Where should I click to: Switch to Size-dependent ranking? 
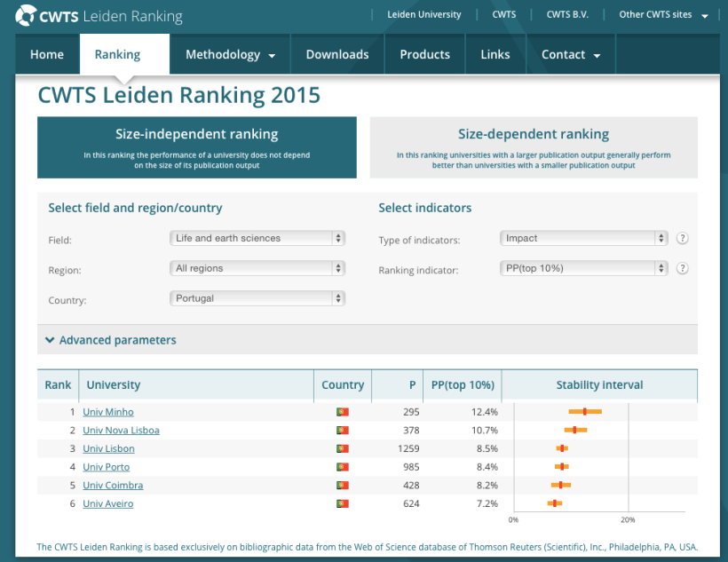point(534,147)
